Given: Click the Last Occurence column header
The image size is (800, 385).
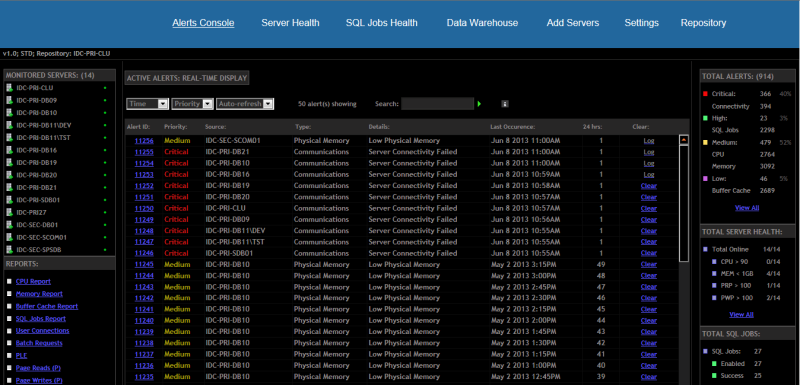Looking at the screenshot, I should (512, 127).
